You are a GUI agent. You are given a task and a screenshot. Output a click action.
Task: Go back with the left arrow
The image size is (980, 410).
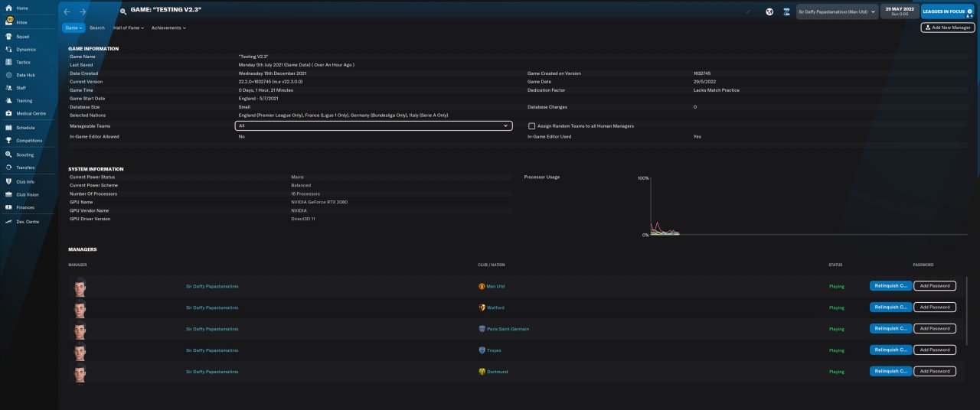67,12
